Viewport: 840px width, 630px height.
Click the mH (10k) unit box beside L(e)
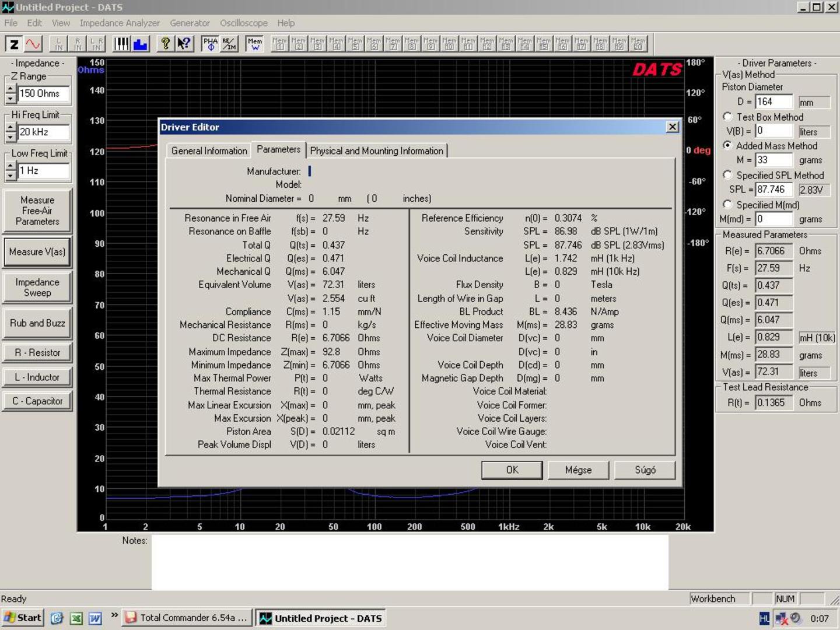click(x=817, y=338)
